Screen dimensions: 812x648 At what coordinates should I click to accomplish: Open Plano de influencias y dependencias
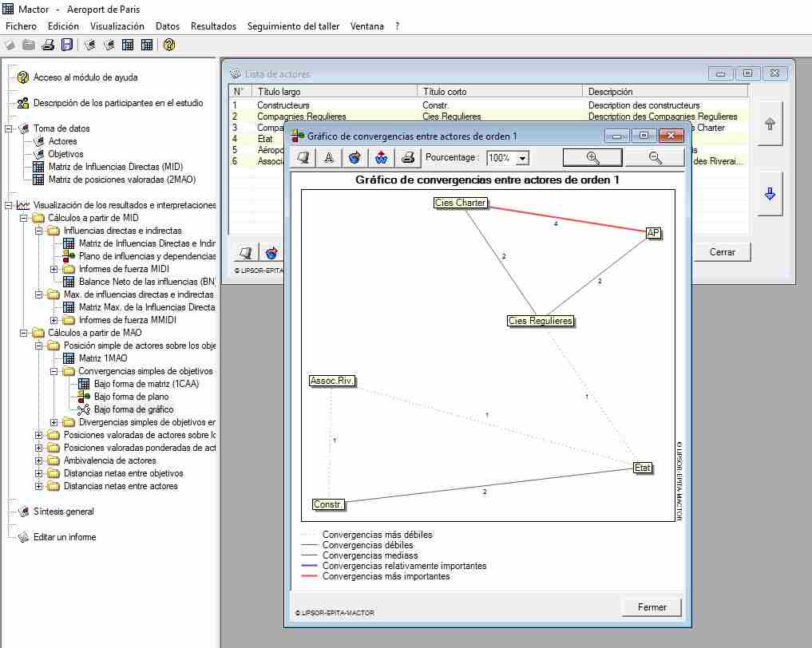(x=147, y=256)
